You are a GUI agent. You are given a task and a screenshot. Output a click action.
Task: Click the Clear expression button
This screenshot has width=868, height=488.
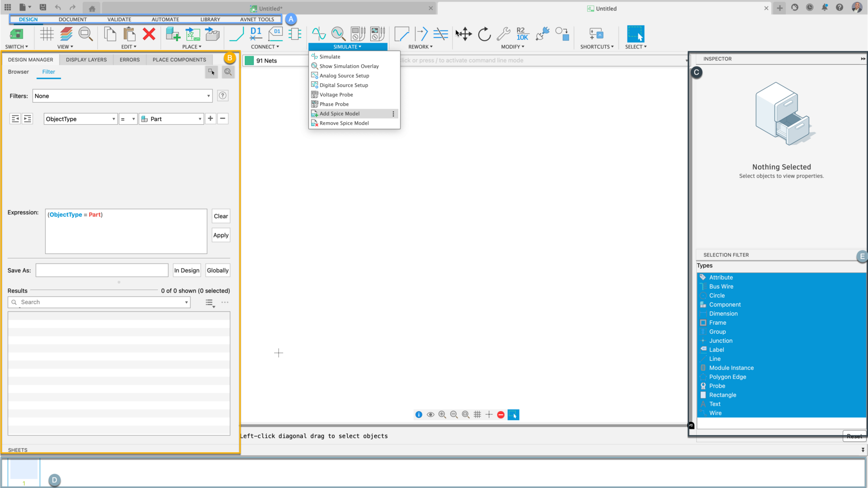221,216
